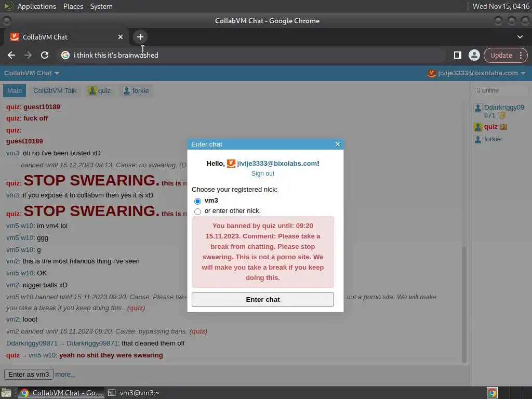Click the window menu button at title bar left

[6, 21]
